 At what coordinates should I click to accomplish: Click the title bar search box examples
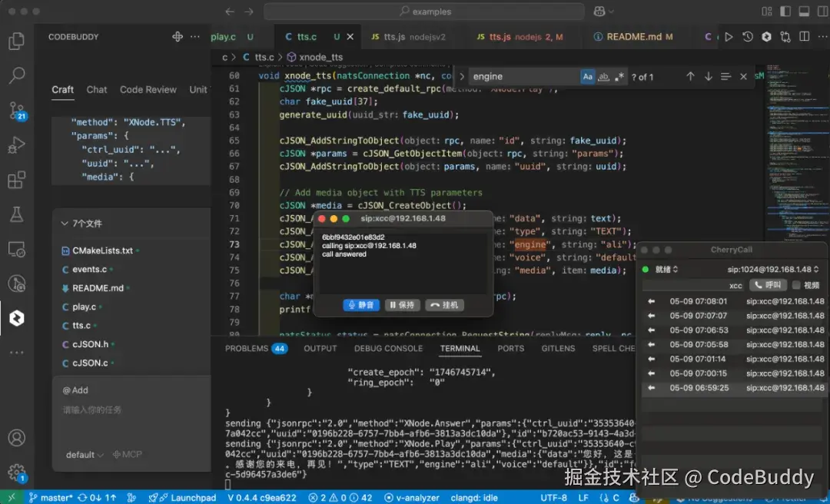(424, 11)
